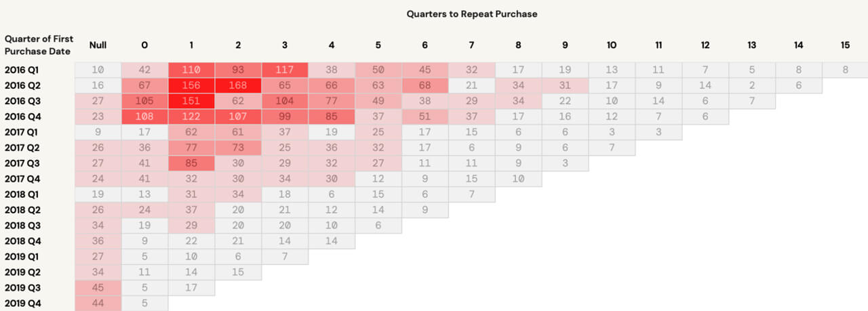
Task: Select the column header labeled 10
Action: (x=612, y=45)
